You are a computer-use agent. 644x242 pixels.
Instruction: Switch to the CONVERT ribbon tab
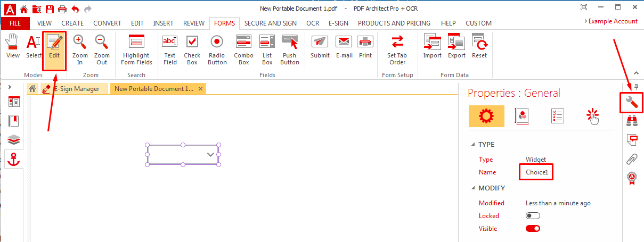(108, 23)
